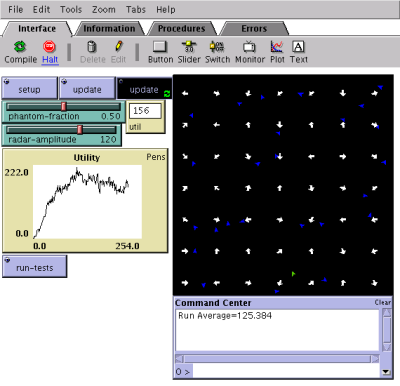Open the File menu

(16, 10)
